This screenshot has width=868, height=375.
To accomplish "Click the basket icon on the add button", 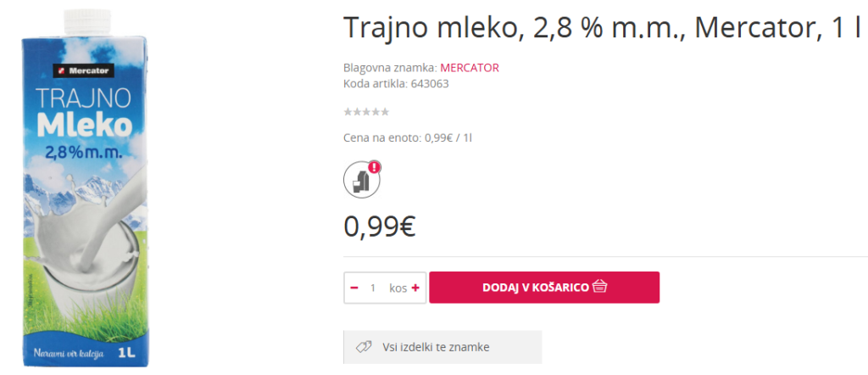I will click(600, 287).
